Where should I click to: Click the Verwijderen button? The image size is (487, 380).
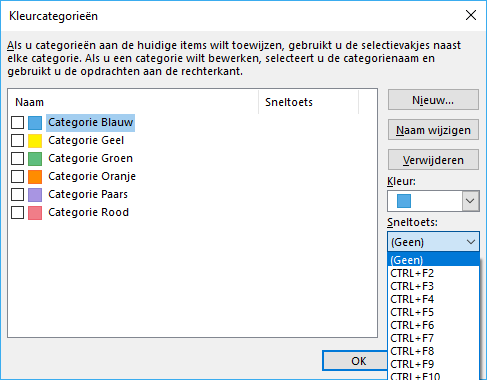(x=433, y=160)
